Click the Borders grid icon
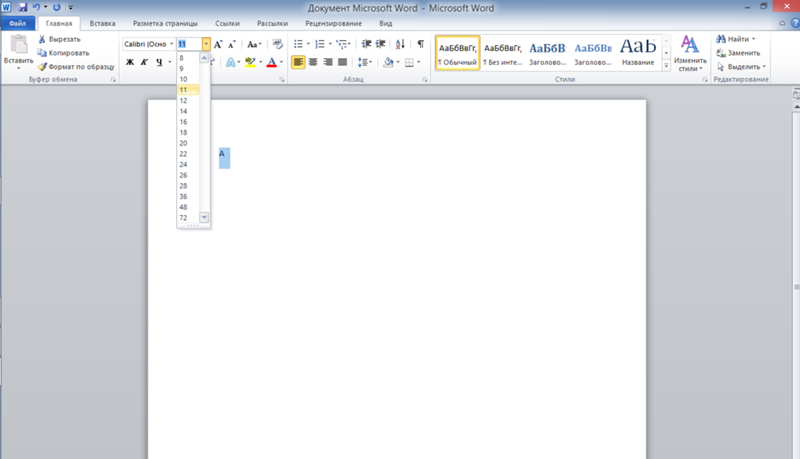Screen dimensions: 800x459 (x=409, y=62)
